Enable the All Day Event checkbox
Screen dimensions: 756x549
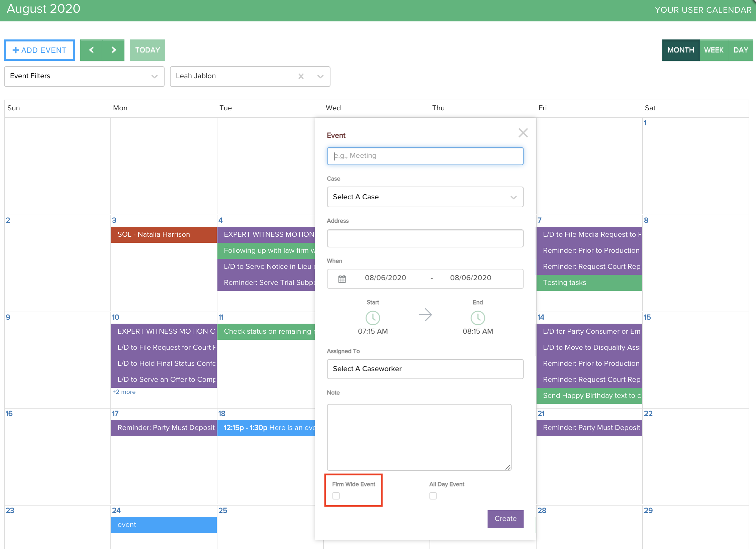click(433, 496)
